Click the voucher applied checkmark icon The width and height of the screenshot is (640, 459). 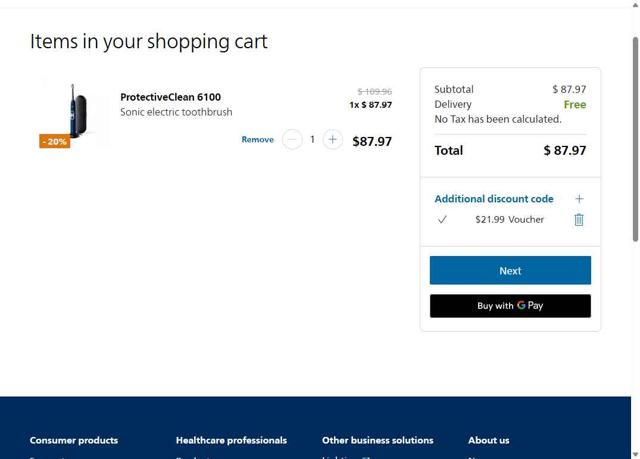coord(442,220)
